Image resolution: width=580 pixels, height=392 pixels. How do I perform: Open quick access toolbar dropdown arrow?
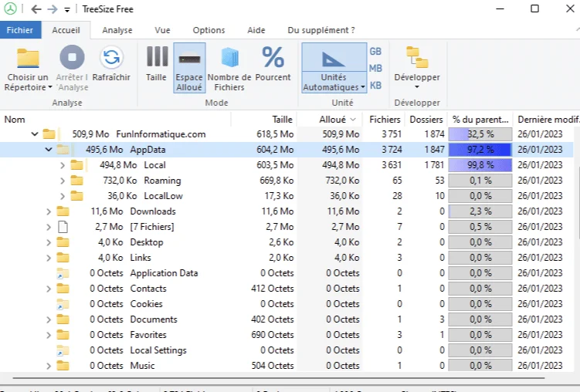[67, 10]
